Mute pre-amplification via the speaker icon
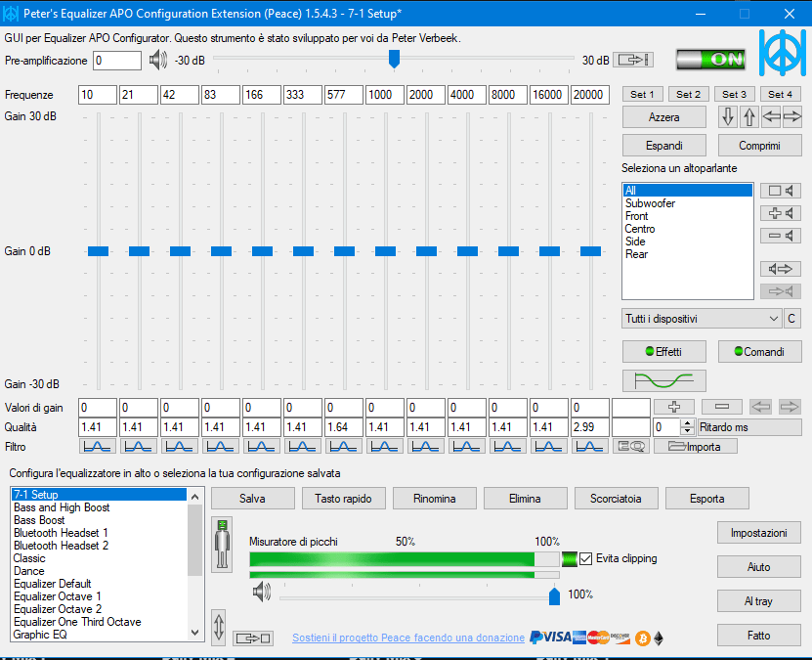This screenshot has height=660, width=812. click(157, 60)
